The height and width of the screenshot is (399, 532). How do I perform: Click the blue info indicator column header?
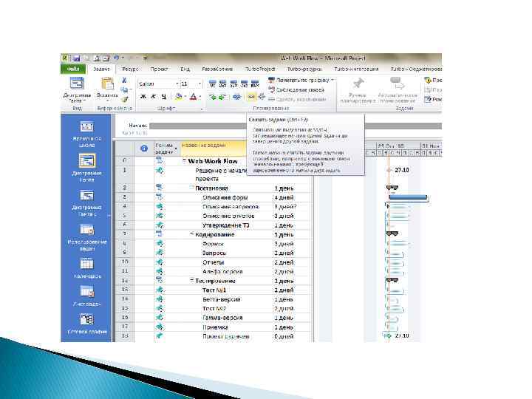[x=144, y=149]
